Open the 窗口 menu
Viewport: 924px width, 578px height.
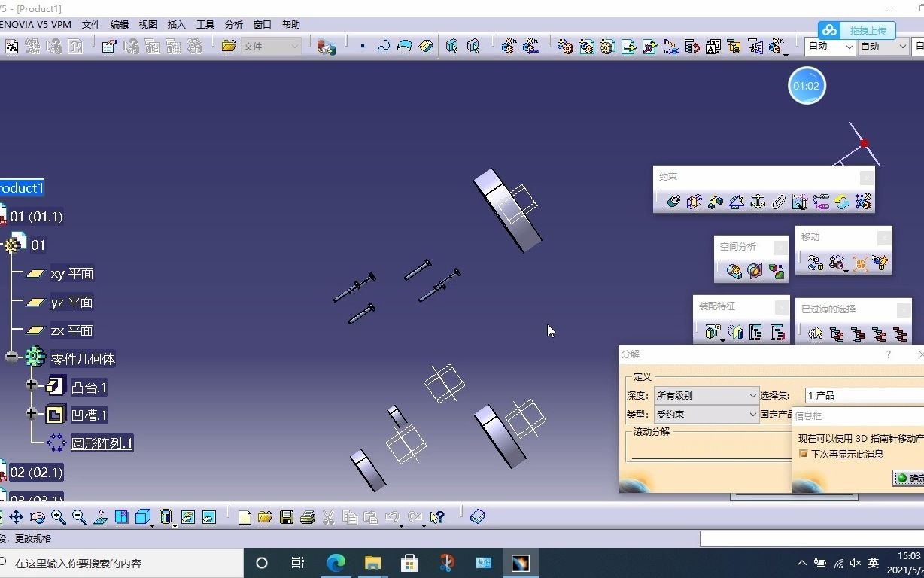(x=263, y=25)
